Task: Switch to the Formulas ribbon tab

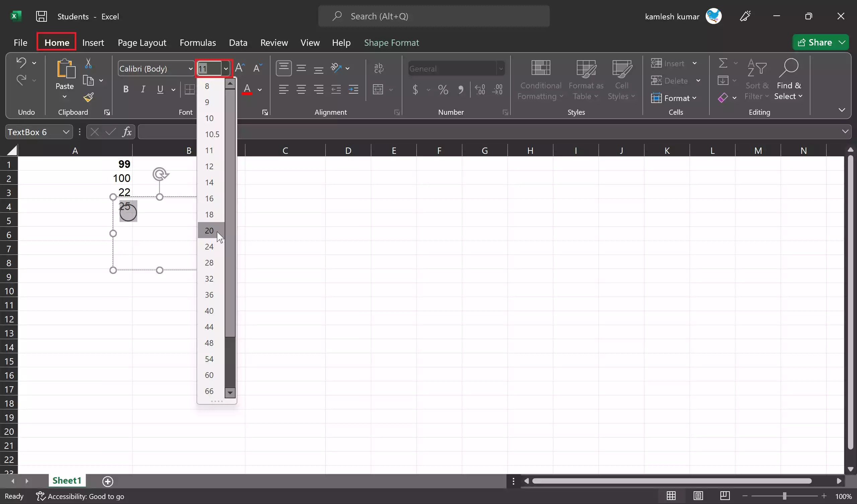Action: click(x=198, y=42)
